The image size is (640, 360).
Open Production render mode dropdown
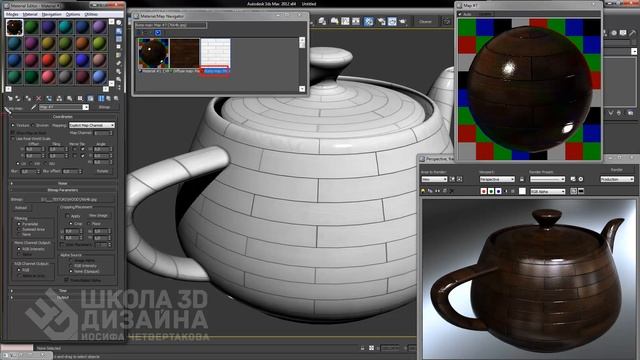pyautogui.click(x=617, y=179)
